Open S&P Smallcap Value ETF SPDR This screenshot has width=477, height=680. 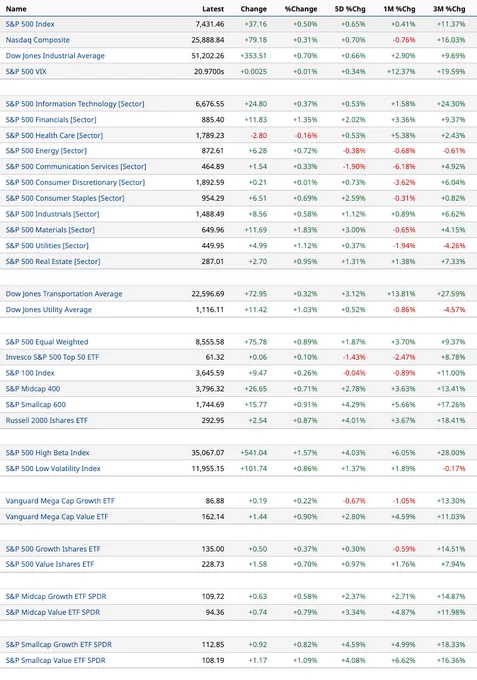point(56,660)
